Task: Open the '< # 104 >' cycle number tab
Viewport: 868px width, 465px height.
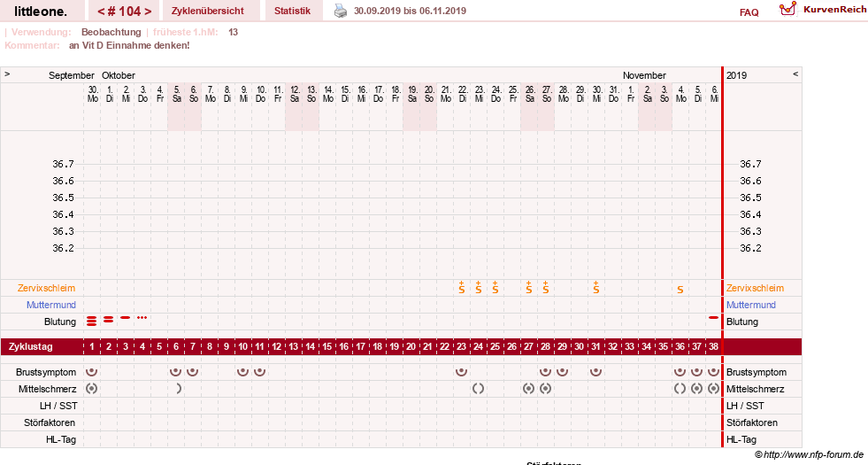Action: (x=124, y=11)
